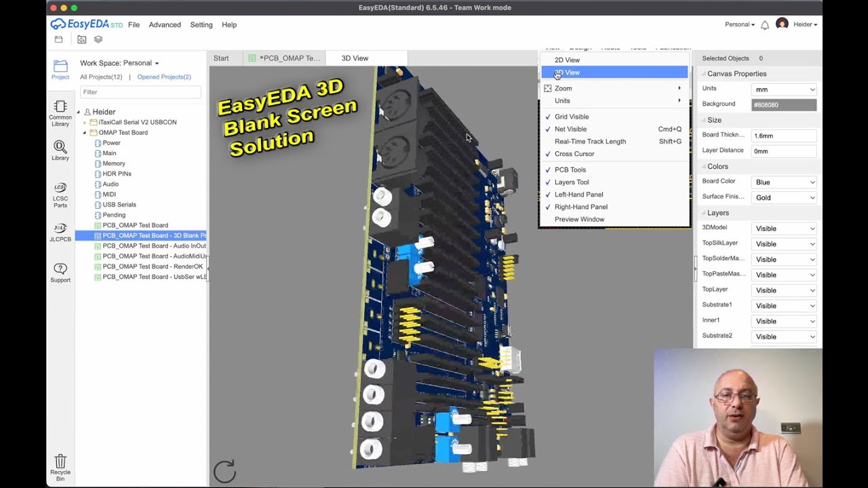
Task: Click the MIDI schematic sheet icon
Action: [x=96, y=195]
